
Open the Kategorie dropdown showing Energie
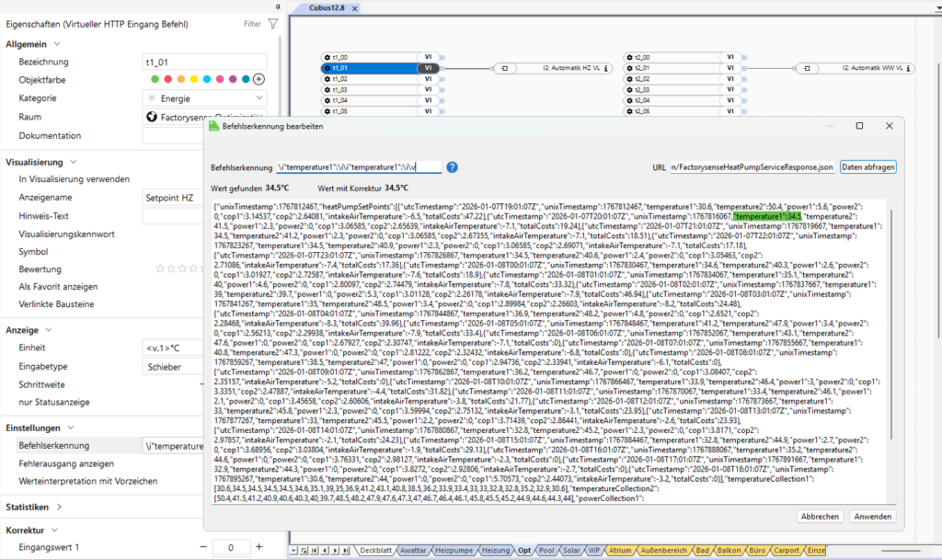click(204, 97)
